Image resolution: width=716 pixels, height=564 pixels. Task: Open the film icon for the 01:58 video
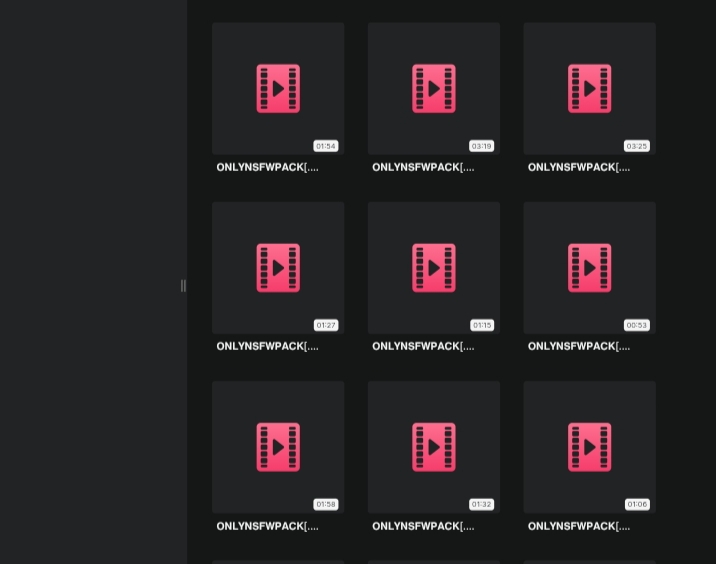[x=278, y=447]
